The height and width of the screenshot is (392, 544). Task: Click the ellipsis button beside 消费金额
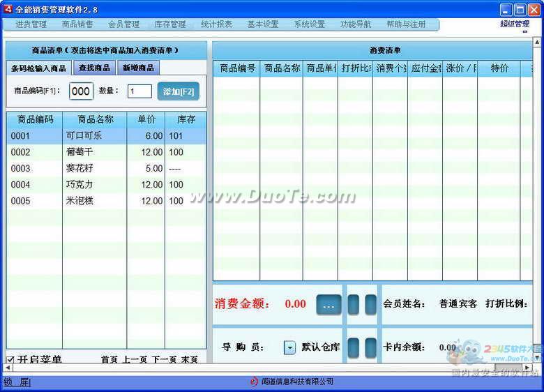pyautogui.click(x=328, y=305)
